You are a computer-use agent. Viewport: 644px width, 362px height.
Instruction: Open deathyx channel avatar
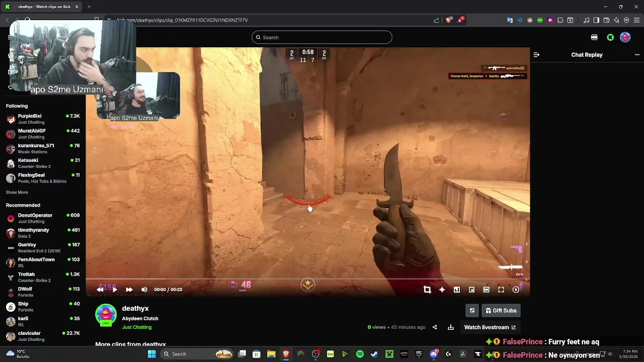pyautogui.click(x=106, y=315)
